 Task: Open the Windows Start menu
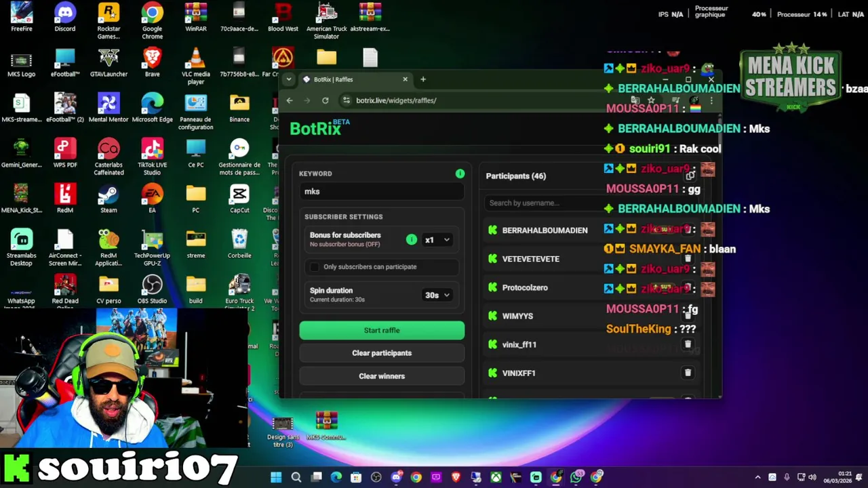point(276,477)
